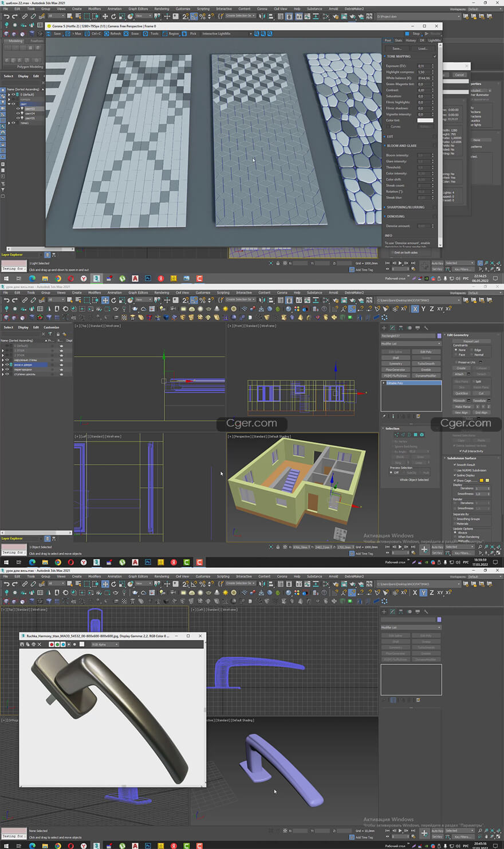Toggle Use NURMS Subdivision checkbox
Image resolution: width=504 pixels, height=849 pixels.
pos(455,470)
